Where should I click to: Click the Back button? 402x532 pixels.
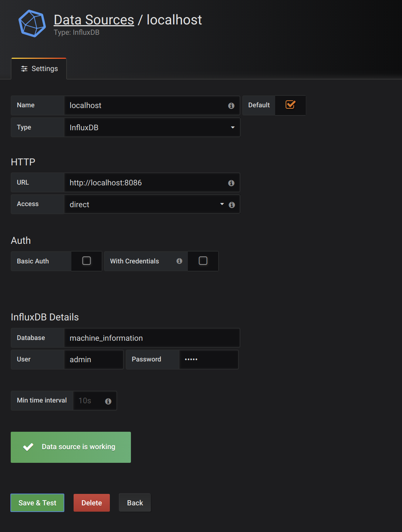click(x=135, y=503)
